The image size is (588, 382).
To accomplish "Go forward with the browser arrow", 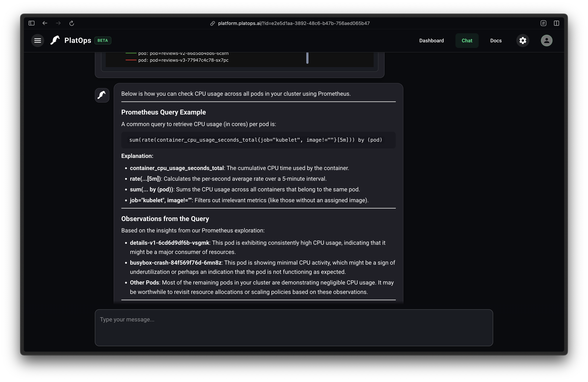I will point(58,23).
